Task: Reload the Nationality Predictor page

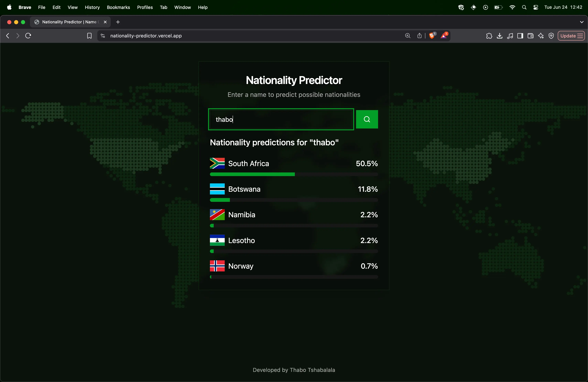Action: pos(28,36)
